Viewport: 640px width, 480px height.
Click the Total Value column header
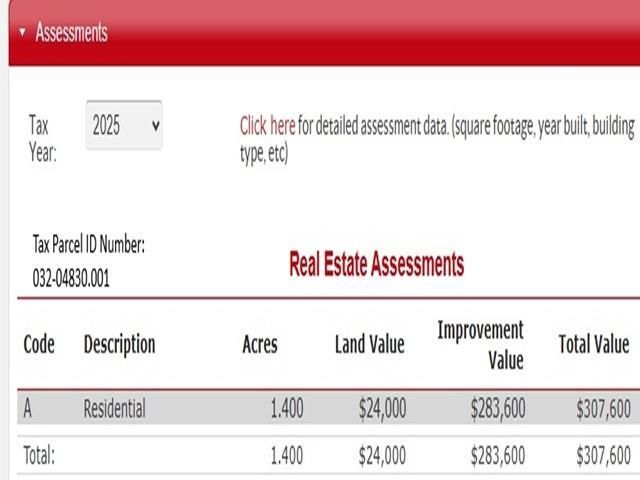[593, 344]
